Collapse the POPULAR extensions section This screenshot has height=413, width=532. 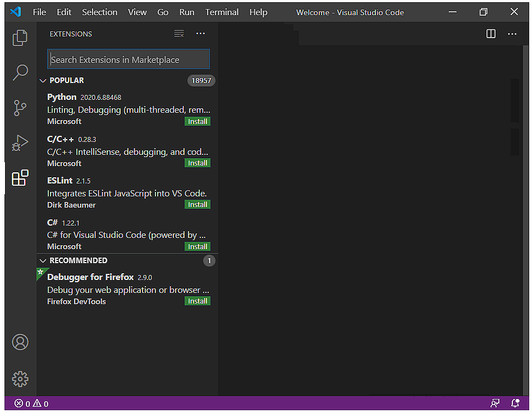point(43,80)
